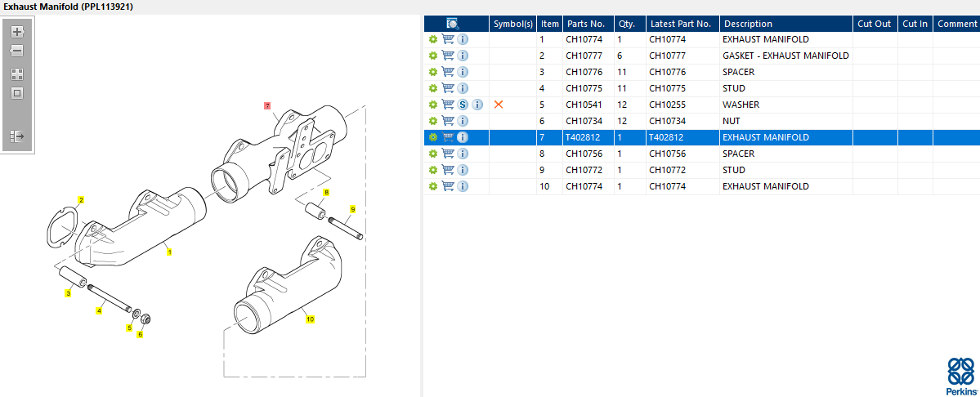Select callout 7 on the diagram
The width and height of the screenshot is (980, 397).
tap(267, 105)
